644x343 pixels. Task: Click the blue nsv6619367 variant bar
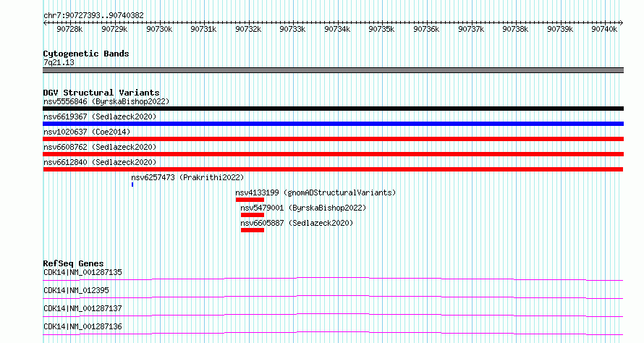[x=333, y=124]
